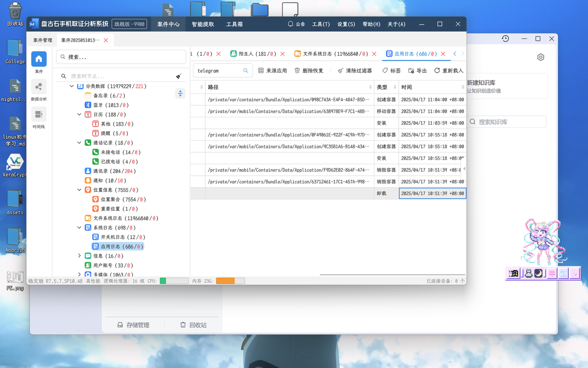This screenshot has width=588, height=368.
Task: Sort by the 类型 column header
Action: point(386,87)
